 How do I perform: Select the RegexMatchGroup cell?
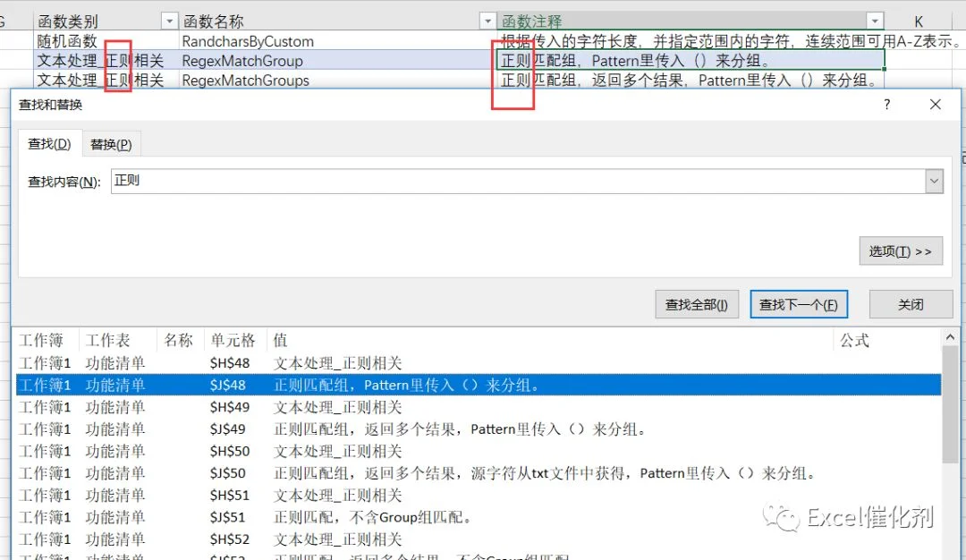pos(337,60)
